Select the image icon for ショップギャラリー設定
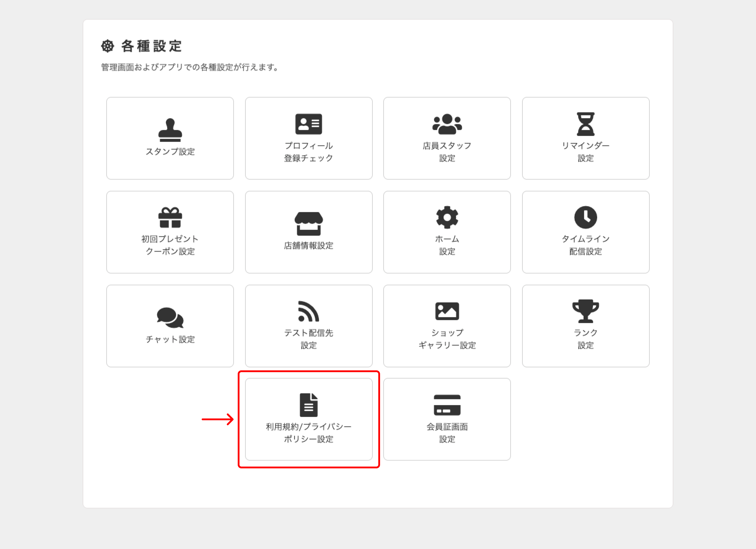756x549 pixels. pyautogui.click(x=447, y=311)
